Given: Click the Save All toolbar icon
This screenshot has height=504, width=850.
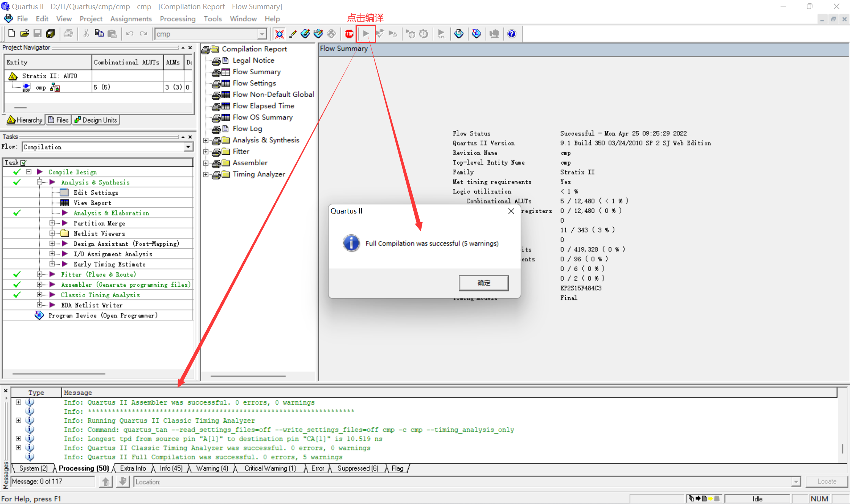Looking at the screenshot, I should tap(50, 34).
